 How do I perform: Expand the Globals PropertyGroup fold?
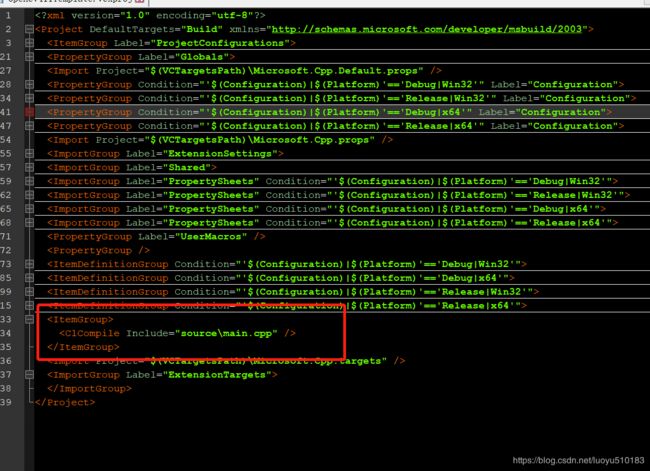(29, 56)
